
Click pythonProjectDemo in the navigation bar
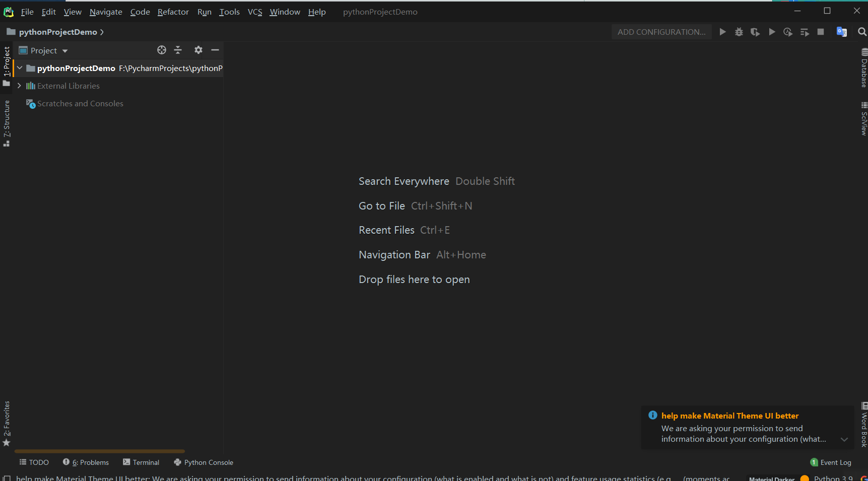58,32
